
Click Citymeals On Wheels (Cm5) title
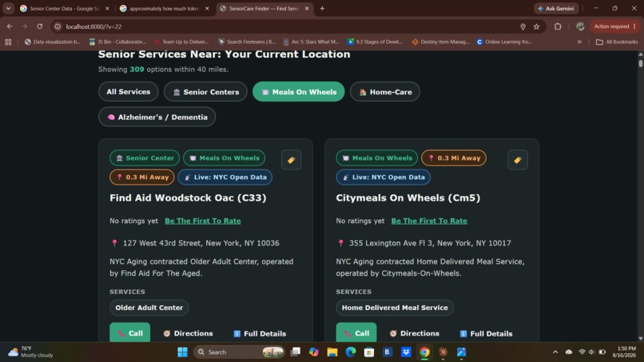407,197
